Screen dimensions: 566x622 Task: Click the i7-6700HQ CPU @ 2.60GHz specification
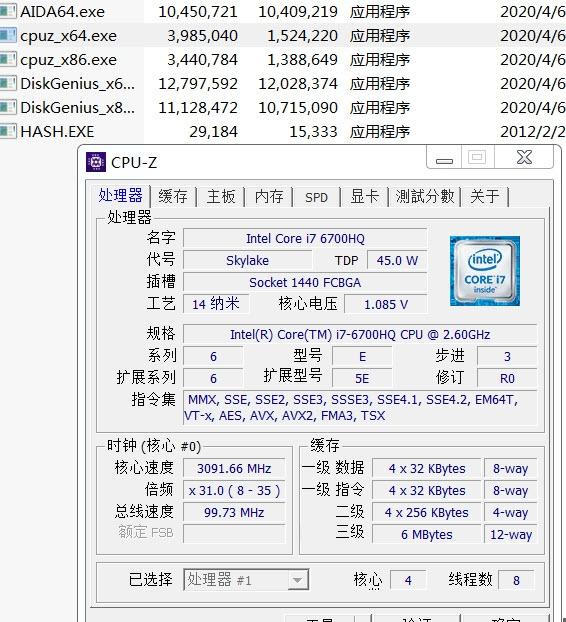(360, 334)
